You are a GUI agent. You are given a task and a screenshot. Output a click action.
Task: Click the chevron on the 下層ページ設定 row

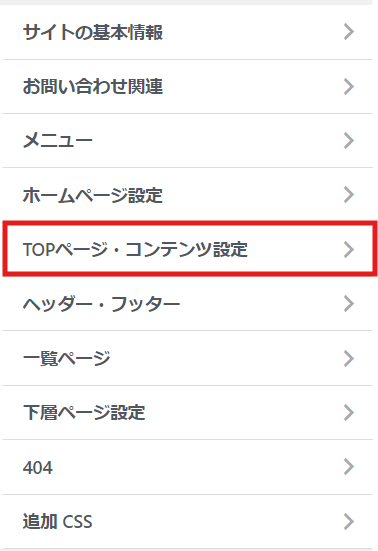pos(348,413)
